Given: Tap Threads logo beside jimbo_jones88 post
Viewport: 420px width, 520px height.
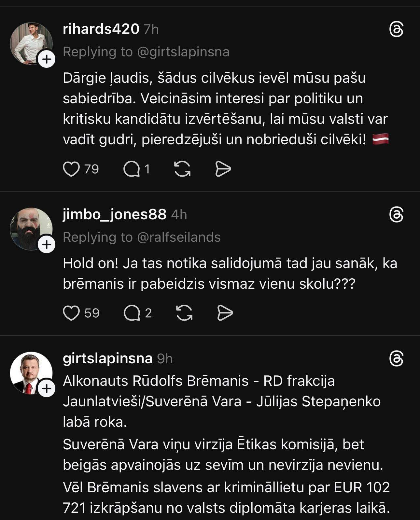Looking at the screenshot, I should pos(396,215).
